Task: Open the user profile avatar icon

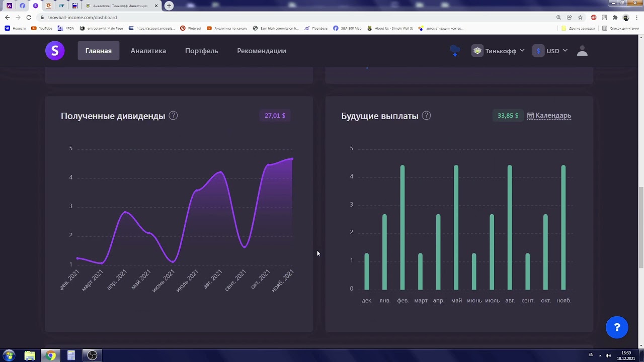Action: tap(582, 51)
